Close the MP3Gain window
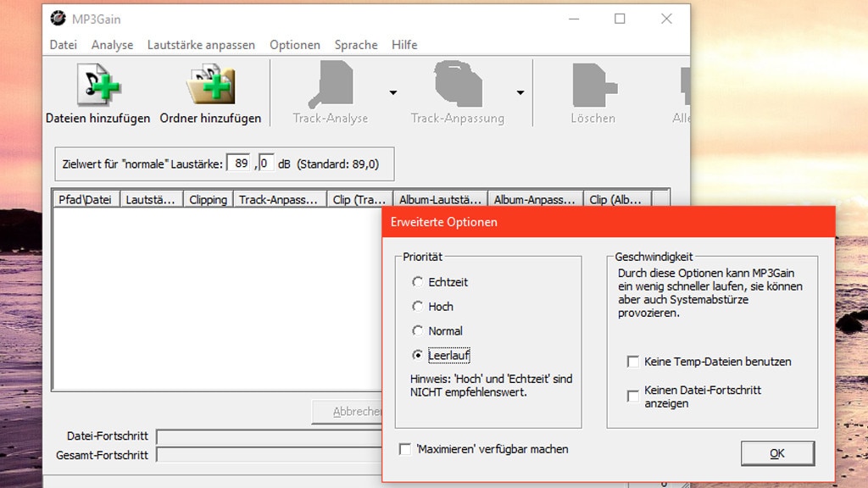 (666, 19)
